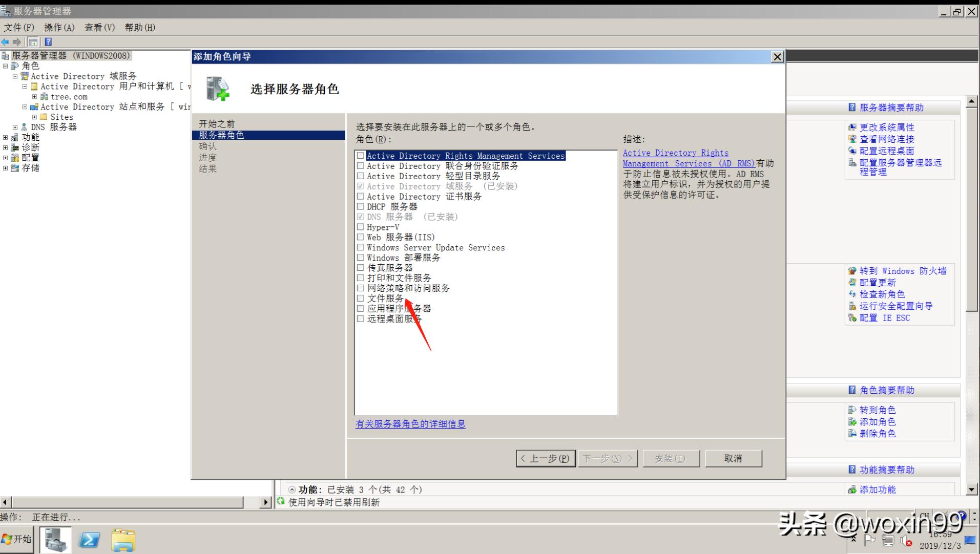
Task: Collapse the Active Directory 域服务 node
Action: point(15,76)
